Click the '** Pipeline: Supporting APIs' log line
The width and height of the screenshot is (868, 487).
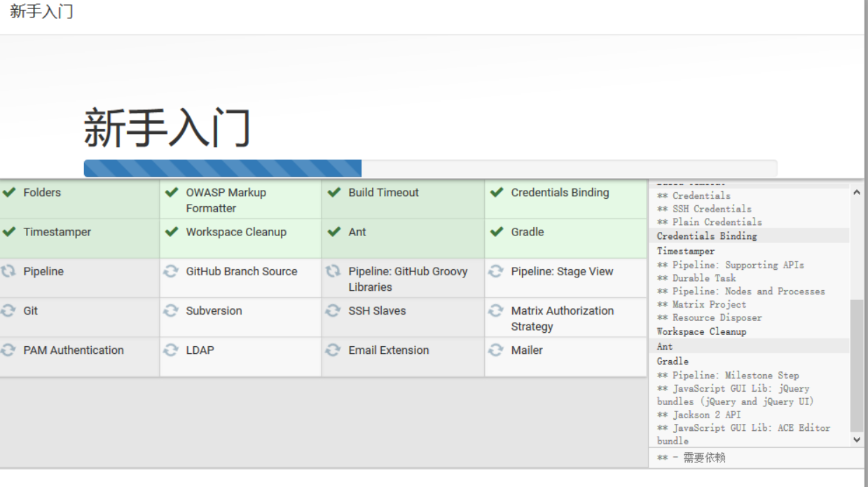click(x=731, y=265)
